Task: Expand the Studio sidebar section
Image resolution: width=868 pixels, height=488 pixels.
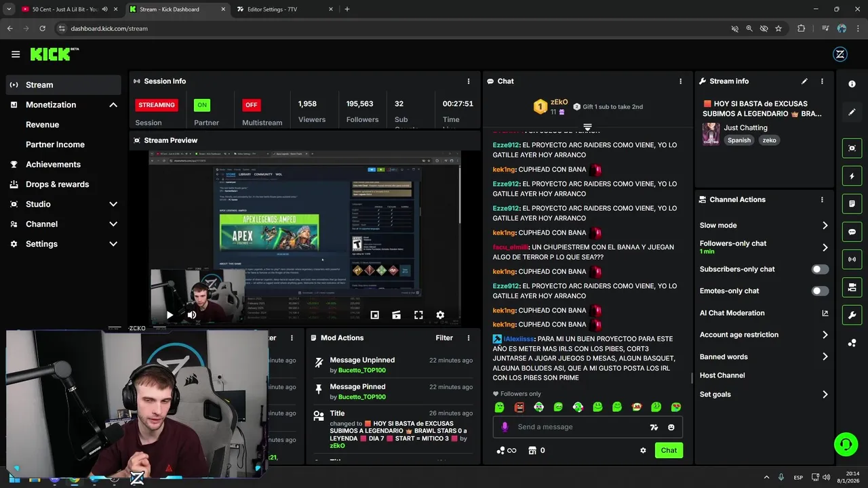Action: click(x=113, y=204)
